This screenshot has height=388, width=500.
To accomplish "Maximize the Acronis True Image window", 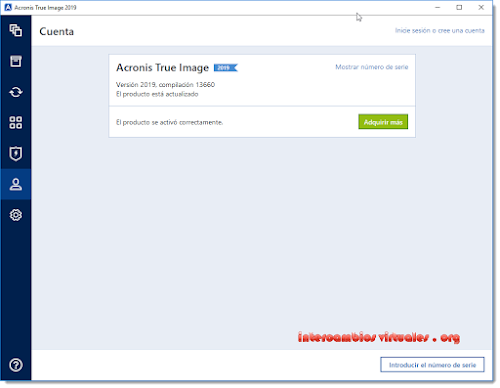I will (x=459, y=7).
